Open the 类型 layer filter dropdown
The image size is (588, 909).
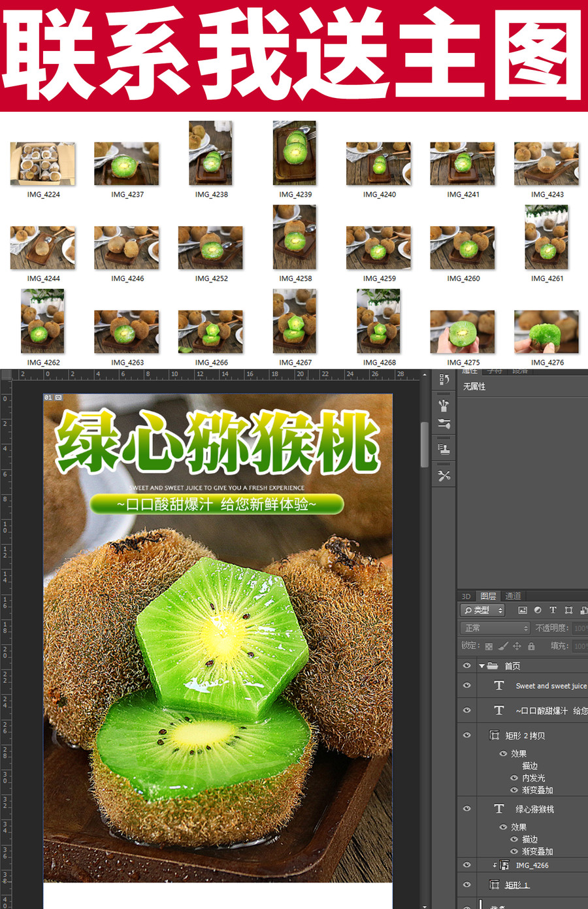point(483,610)
